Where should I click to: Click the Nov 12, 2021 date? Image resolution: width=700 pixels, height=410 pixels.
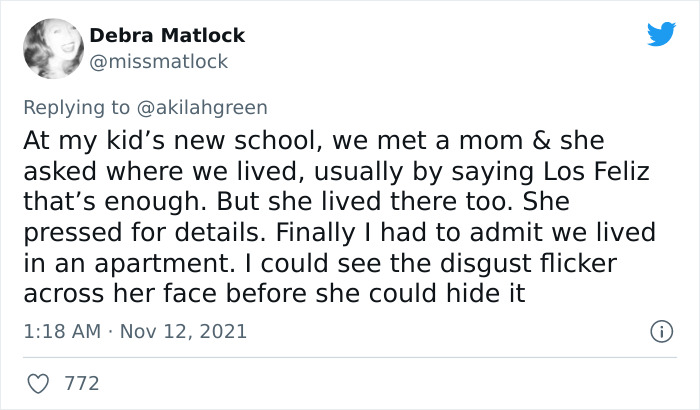click(x=184, y=331)
